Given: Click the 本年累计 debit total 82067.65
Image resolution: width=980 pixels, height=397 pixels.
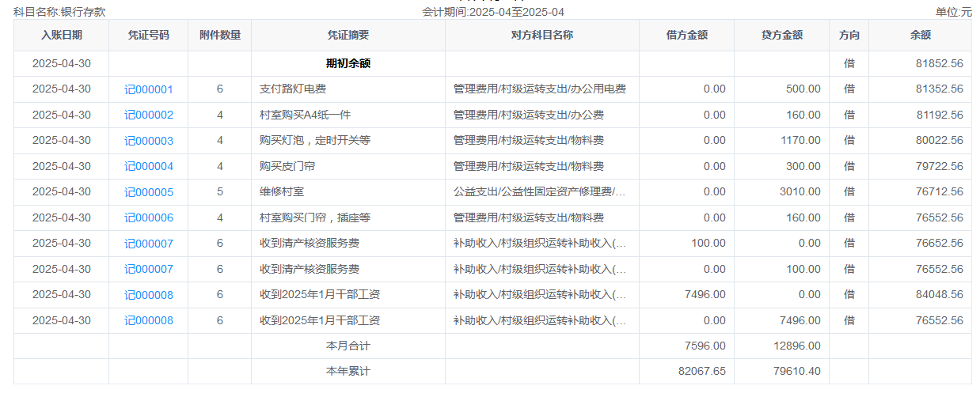Looking at the screenshot, I should pyautogui.click(x=701, y=371).
